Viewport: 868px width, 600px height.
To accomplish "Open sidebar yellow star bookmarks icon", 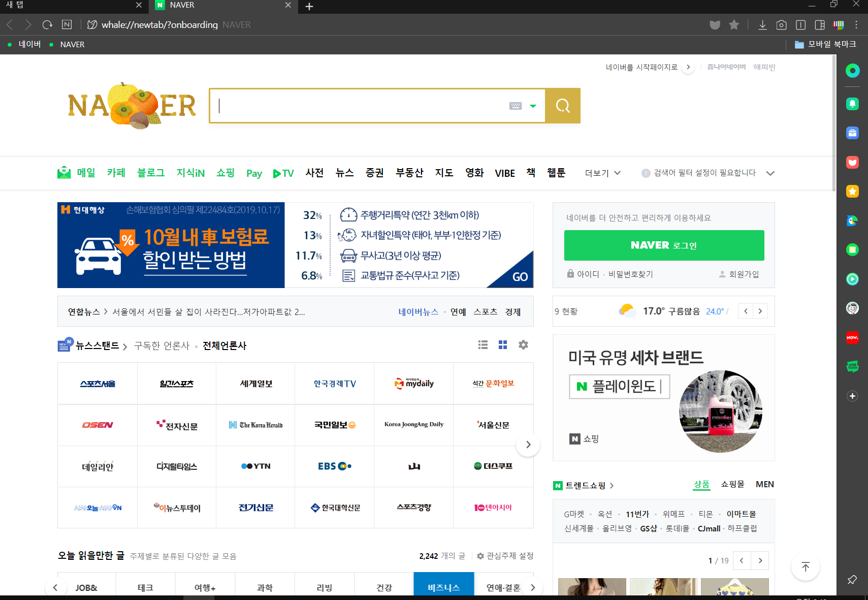I will [853, 191].
